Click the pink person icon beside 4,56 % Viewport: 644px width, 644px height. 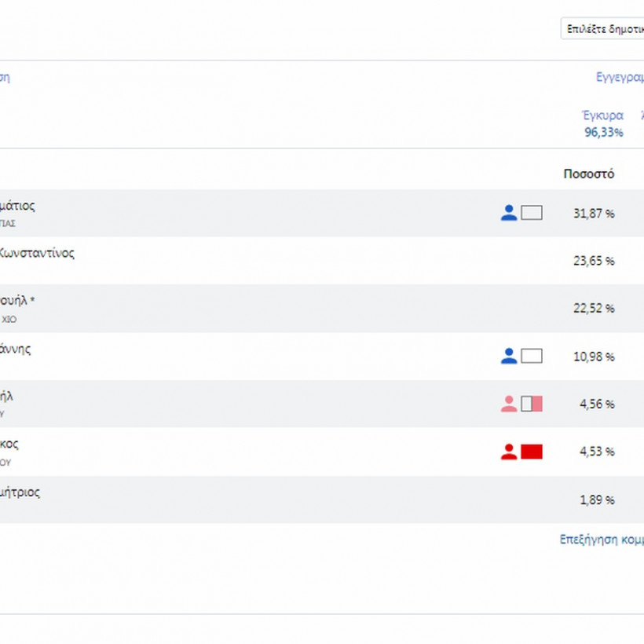click(509, 404)
